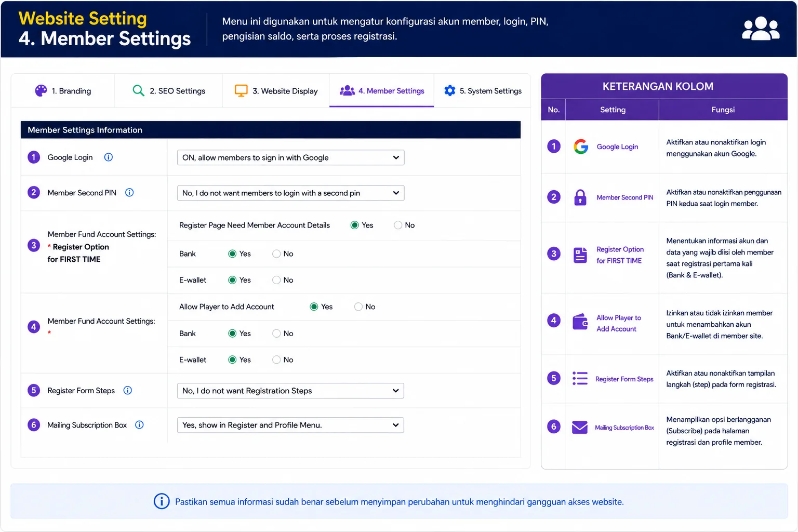Click the info icon next to Mailing Subscription Box
This screenshot has height=532, width=798.
pos(139,424)
